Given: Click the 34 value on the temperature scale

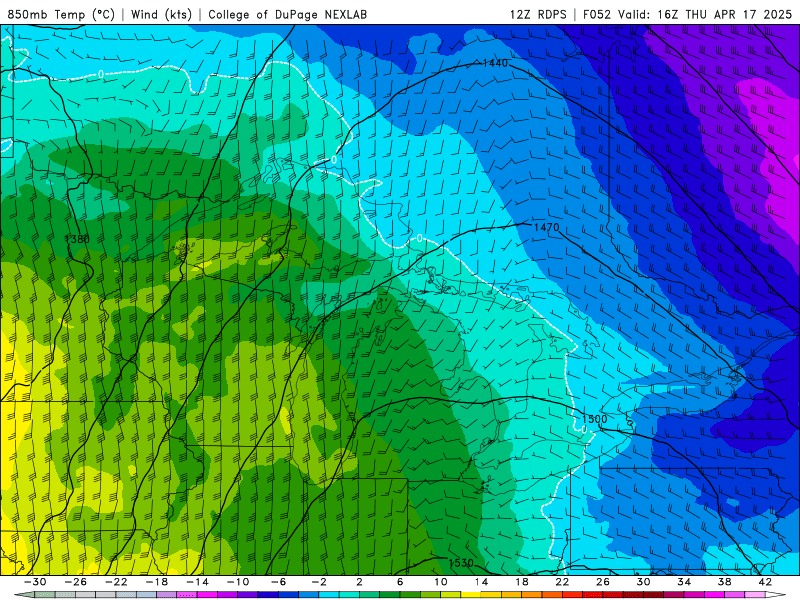Looking at the screenshot, I should pos(684,582).
